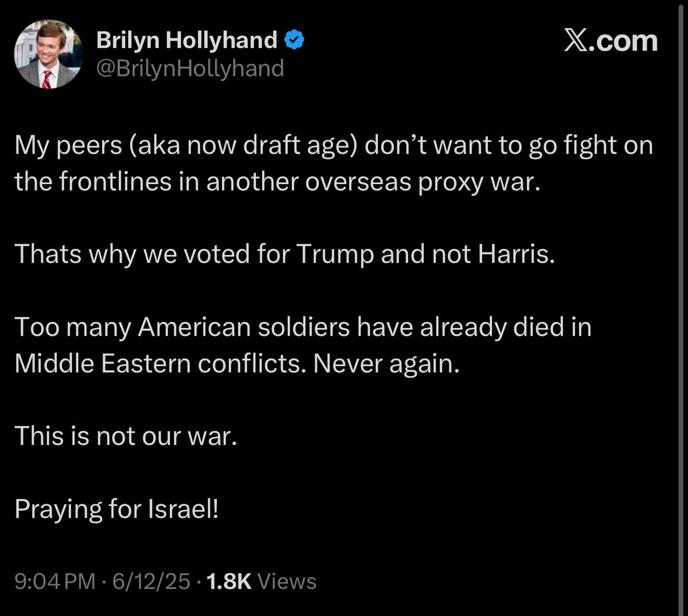The height and width of the screenshot is (616, 688).
Task: Click the phrase "Middle Eastern conflicts"
Action: click(x=159, y=363)
